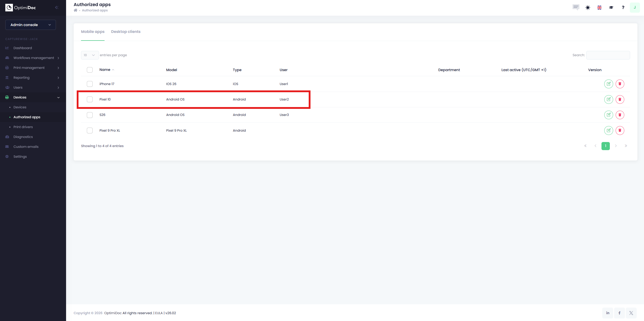The width and height of the screenshot is (644, 321).
Task: Click the edit icon for iPhone 17
Action: pos(608,84)
